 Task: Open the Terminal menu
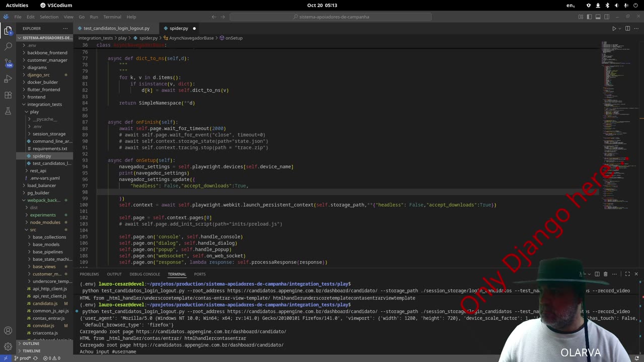pos(112,17)
